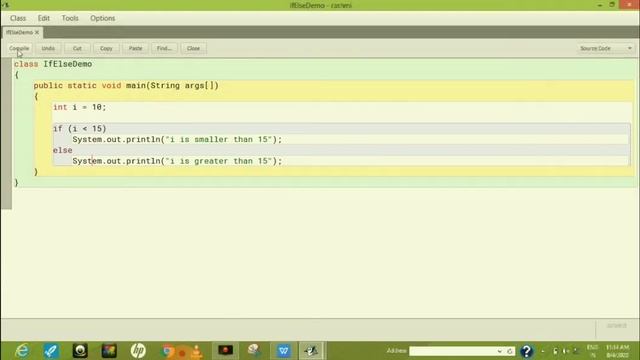Open Google Chrome from the taskbar

click(167, 351)
